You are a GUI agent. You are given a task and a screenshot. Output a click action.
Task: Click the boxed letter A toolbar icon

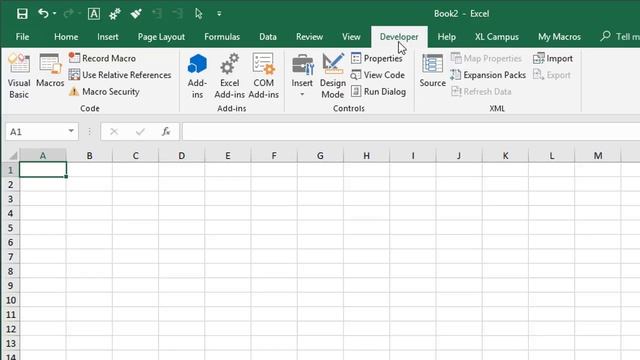93,14
